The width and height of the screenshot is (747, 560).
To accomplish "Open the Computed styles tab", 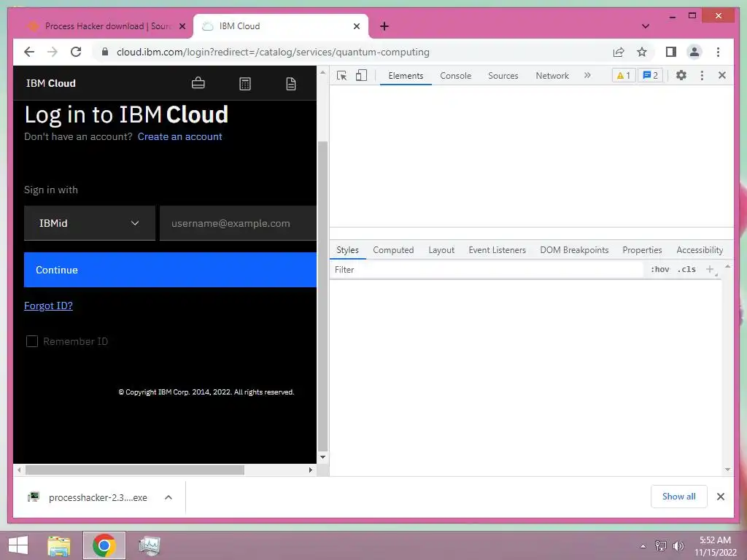I will [393, 250].
